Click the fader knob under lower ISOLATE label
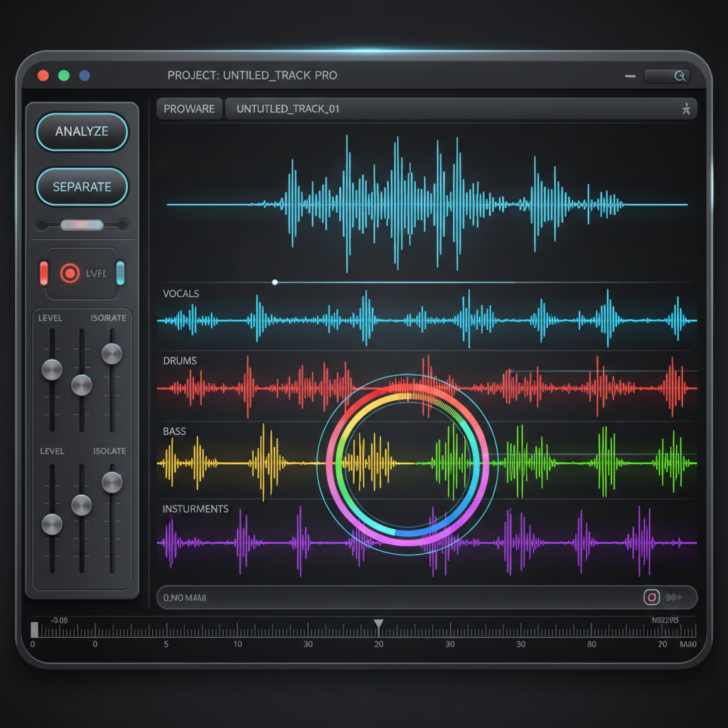 [112, 483]
